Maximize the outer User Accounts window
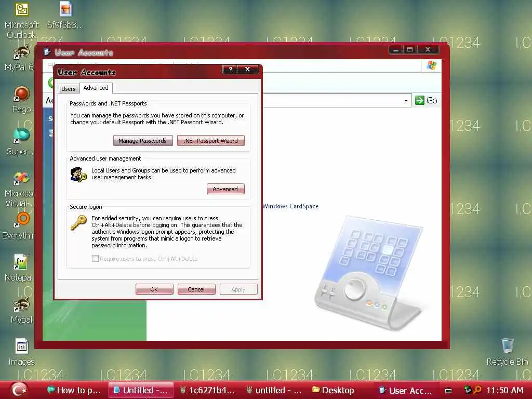532x399 pixels. coord(410,50)
